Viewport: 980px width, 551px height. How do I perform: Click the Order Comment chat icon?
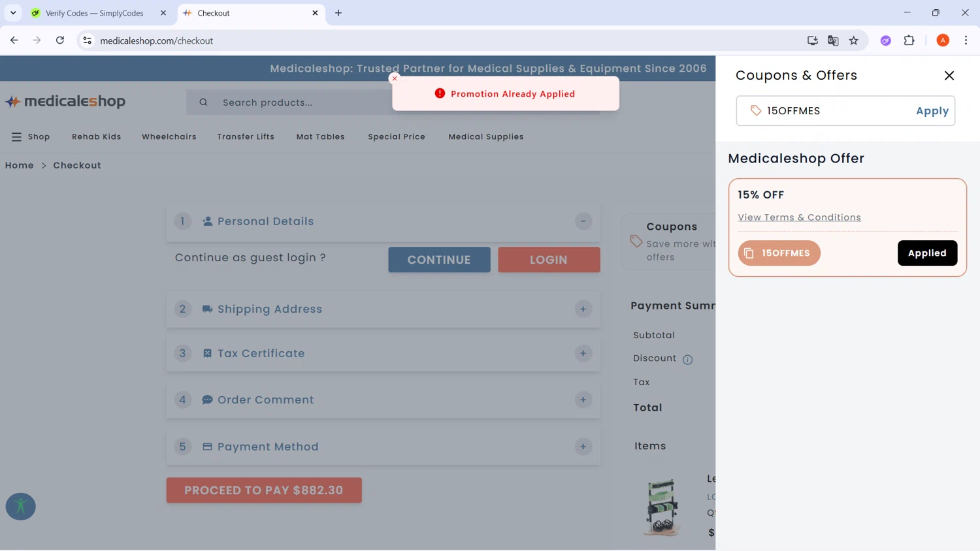coord(207,400)
